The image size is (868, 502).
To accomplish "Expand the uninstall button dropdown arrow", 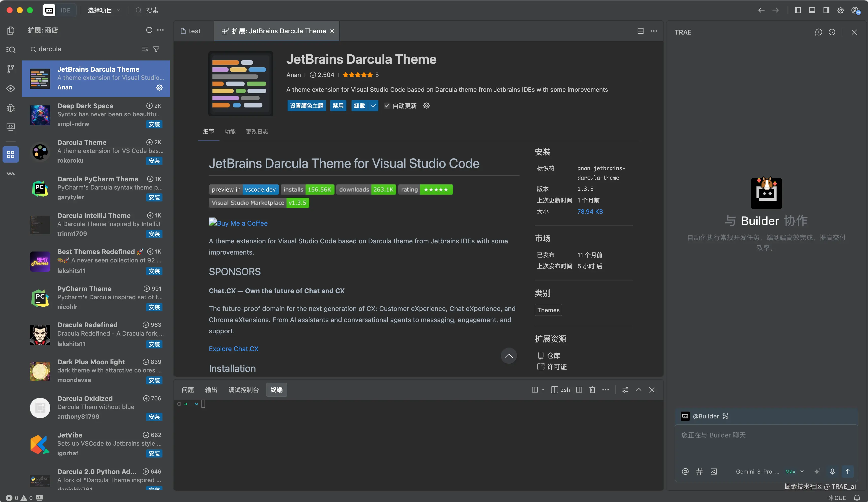I will [x=373, y=106].
